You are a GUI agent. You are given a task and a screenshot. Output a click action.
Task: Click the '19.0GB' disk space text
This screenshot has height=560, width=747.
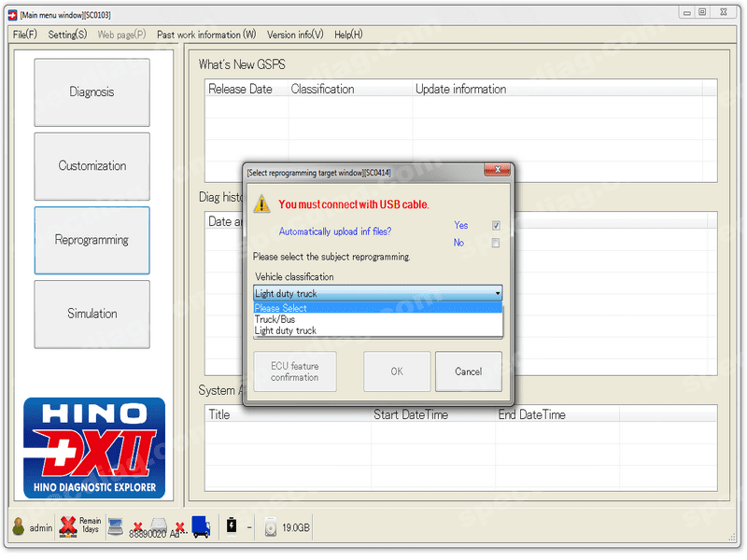point(296,527)
